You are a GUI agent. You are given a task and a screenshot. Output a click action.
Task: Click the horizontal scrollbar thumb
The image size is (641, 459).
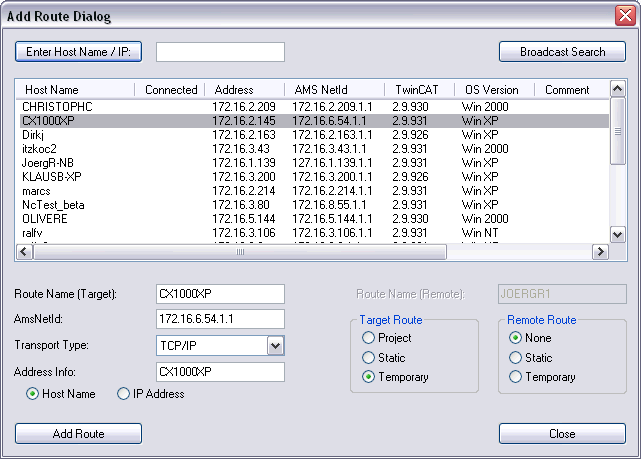240,252
